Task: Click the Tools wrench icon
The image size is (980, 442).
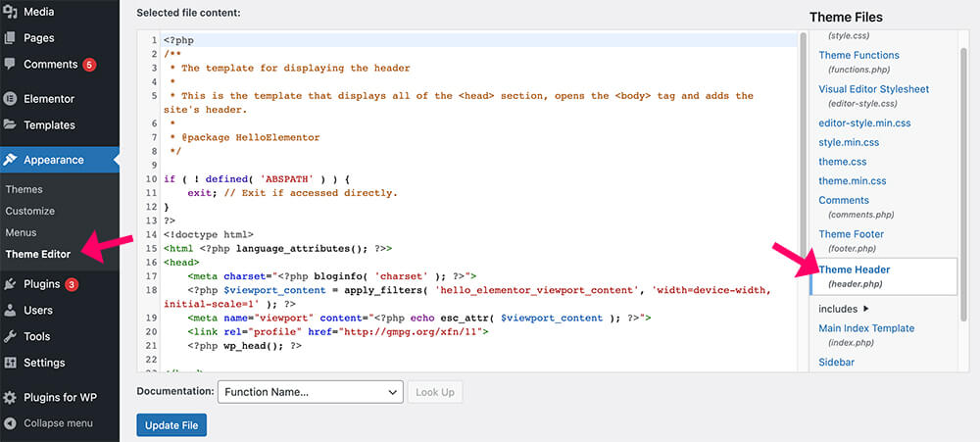Action: 10,336
